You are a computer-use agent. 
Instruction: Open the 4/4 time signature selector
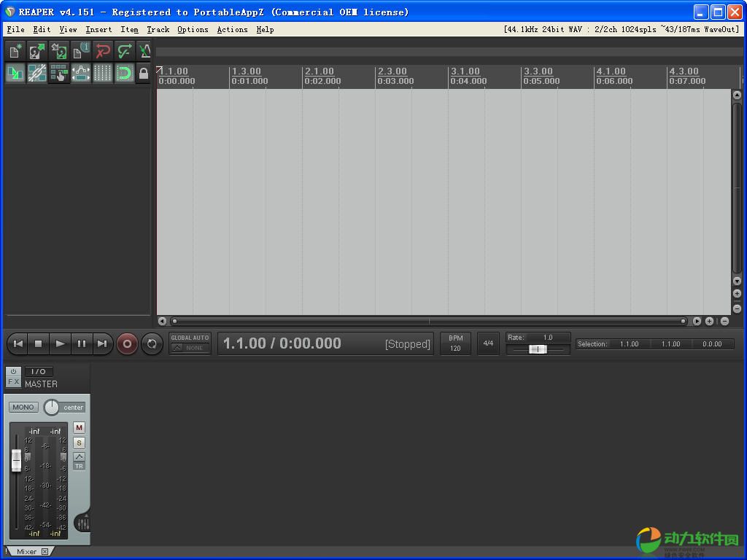coord(488,343)
